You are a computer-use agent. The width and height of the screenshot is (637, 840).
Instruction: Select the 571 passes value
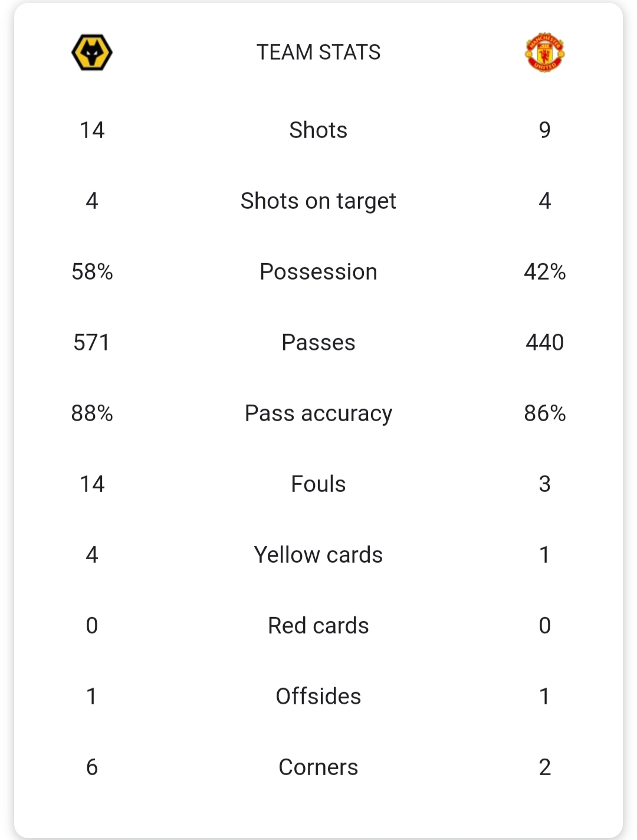click(x=92, y=343)
